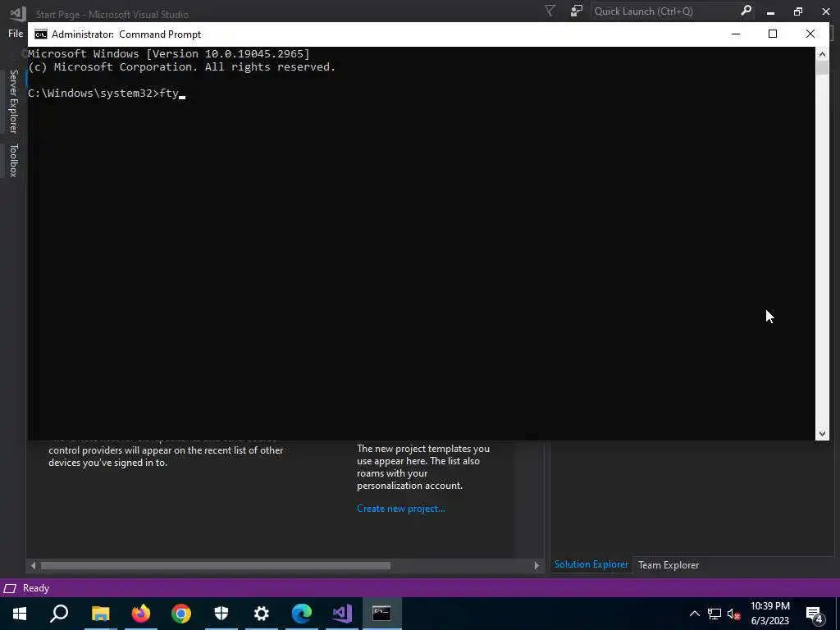Open the Windows Start menu
The height and width of the screenshot is (630, 840).
point(20,614)
